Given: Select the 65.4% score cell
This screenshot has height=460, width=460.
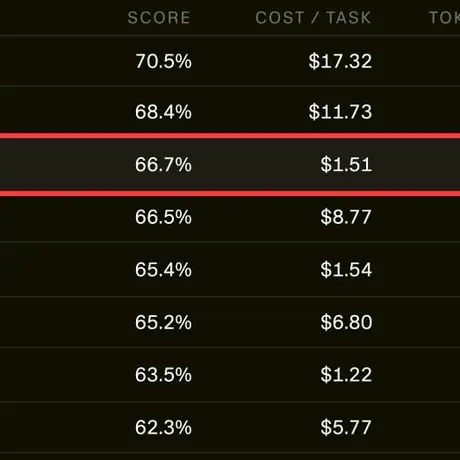Looking at the screenshot, I should (163, 270).
